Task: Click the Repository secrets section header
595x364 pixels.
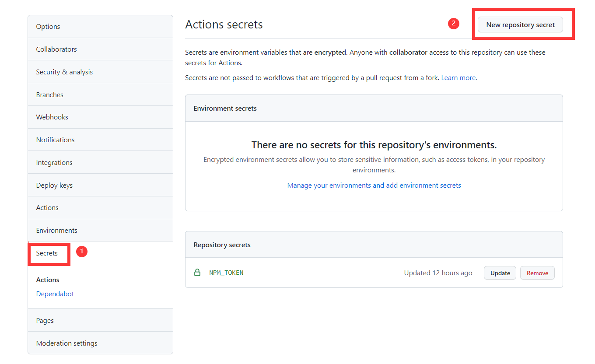Action: click(x=222, y=245)
